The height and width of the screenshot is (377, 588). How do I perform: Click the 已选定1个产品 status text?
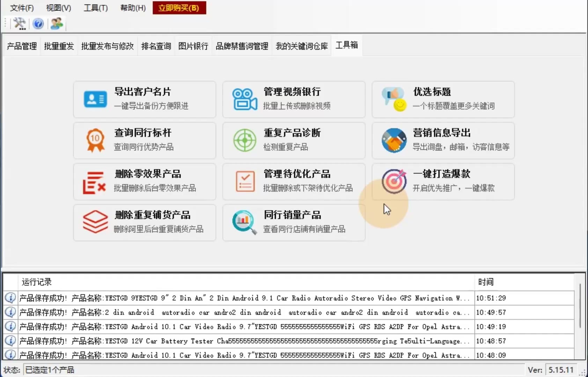50,370
